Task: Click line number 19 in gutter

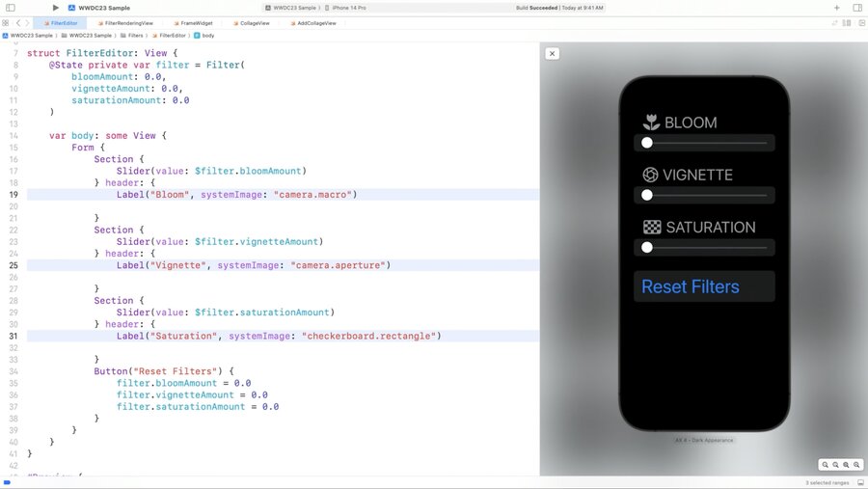Action: [14, 195]
